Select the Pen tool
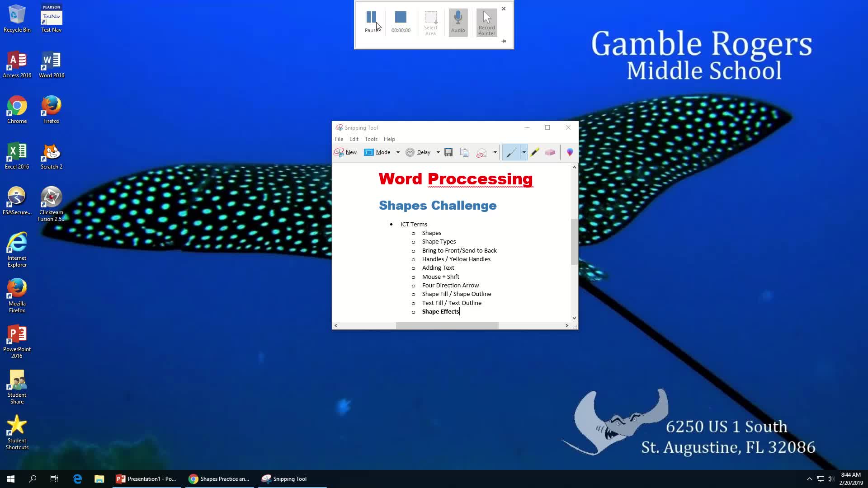868x488 pixels. coord(511,152)
